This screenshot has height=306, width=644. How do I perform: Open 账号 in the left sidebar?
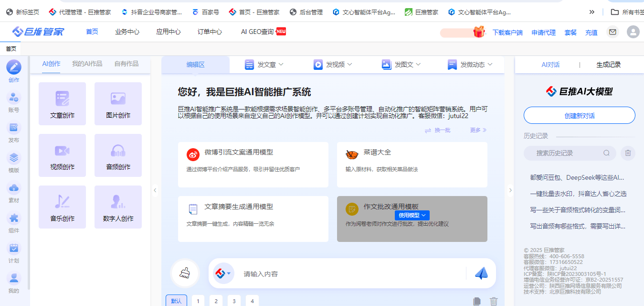click(14, 102)
